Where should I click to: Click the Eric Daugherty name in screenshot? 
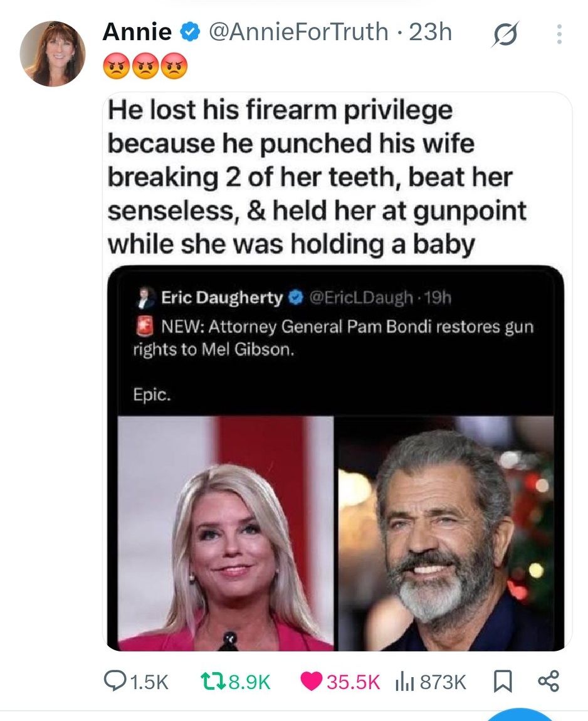click(222, 297)
